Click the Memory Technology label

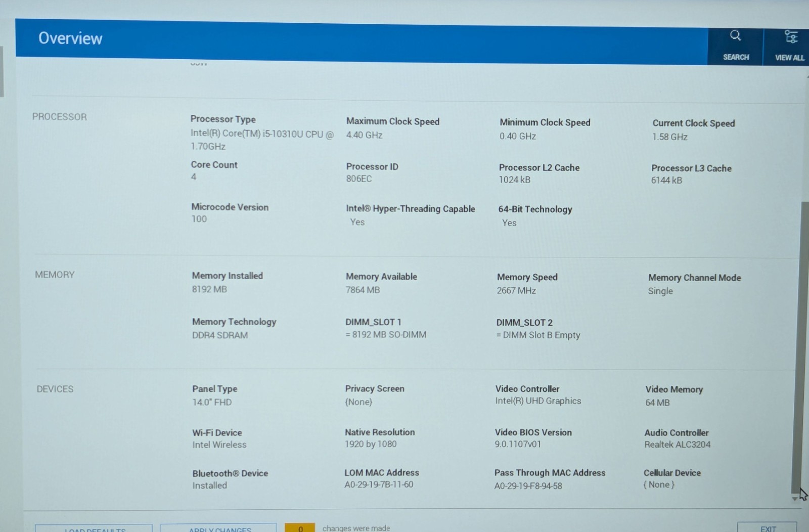[234, 322]
